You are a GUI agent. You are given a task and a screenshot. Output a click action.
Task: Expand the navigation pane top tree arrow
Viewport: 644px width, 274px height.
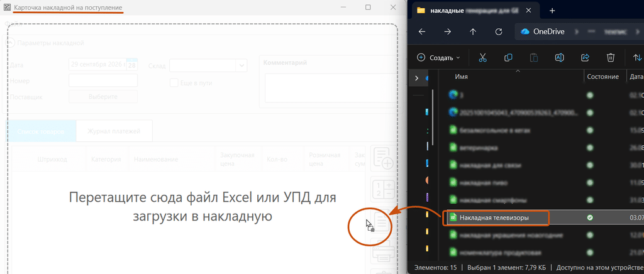(x=417, y=78)
